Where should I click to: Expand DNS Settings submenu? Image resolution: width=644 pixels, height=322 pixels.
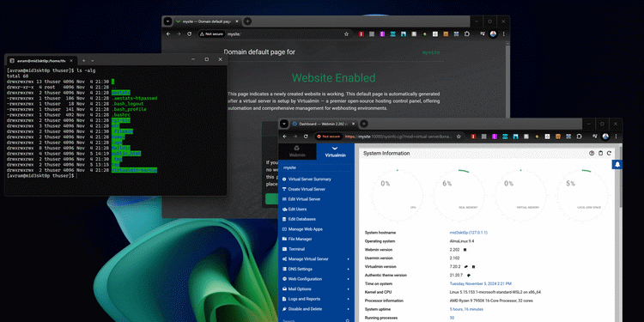pos(316,269)
